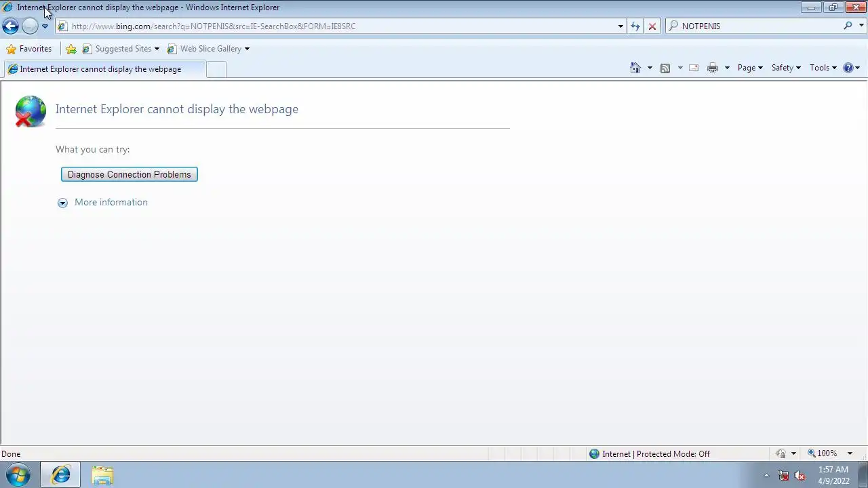The height and width of the screenshot is (488, 868).
Task: Click the RSS feeds icon
Action: click(665, 68)
